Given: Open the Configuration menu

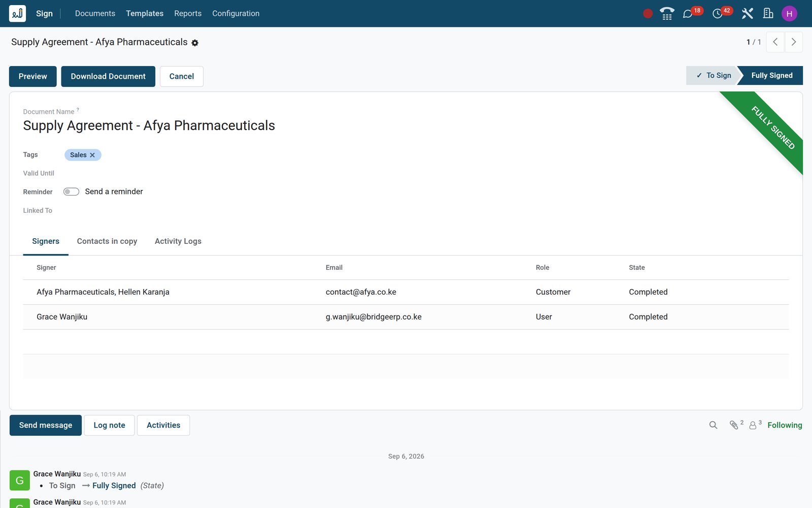Looking at the screenshot, I should pos(235,14).
